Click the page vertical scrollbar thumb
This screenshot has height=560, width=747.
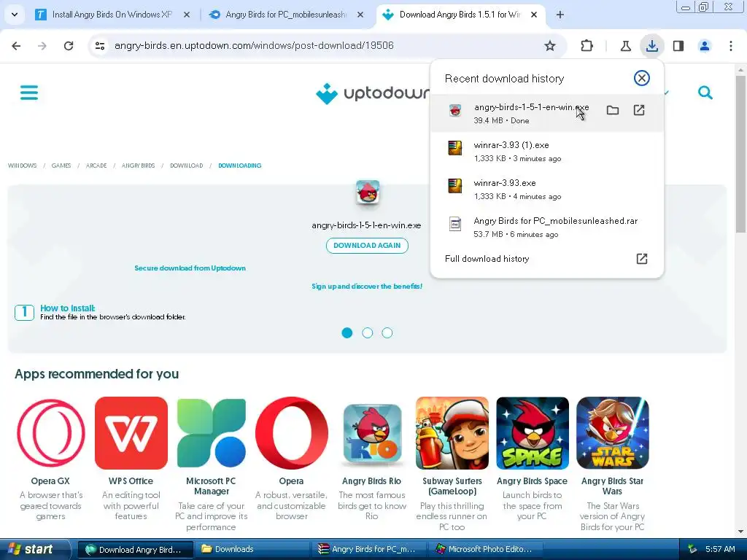click(740, 153)
